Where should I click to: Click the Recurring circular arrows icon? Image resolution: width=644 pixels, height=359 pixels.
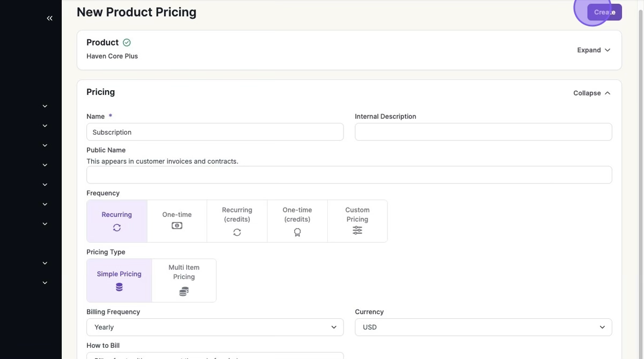(x=116, y=228)
